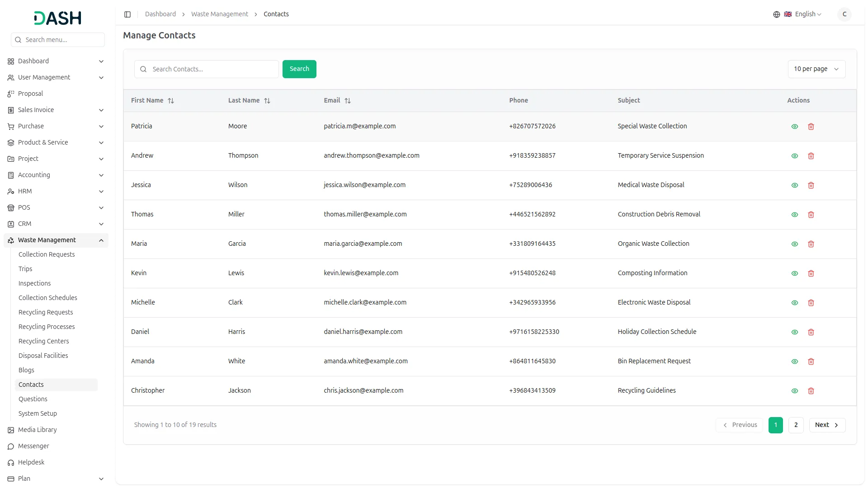Screen dimensions: 868x488
Task: Sort contacts by Email column
Action: pyautogui.click(x=347, y=101)
